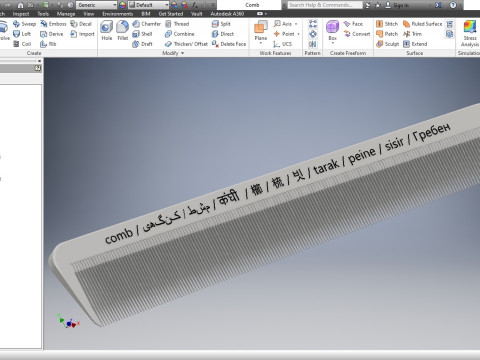Click the Adjust appearance icon

tap(174, 5)
